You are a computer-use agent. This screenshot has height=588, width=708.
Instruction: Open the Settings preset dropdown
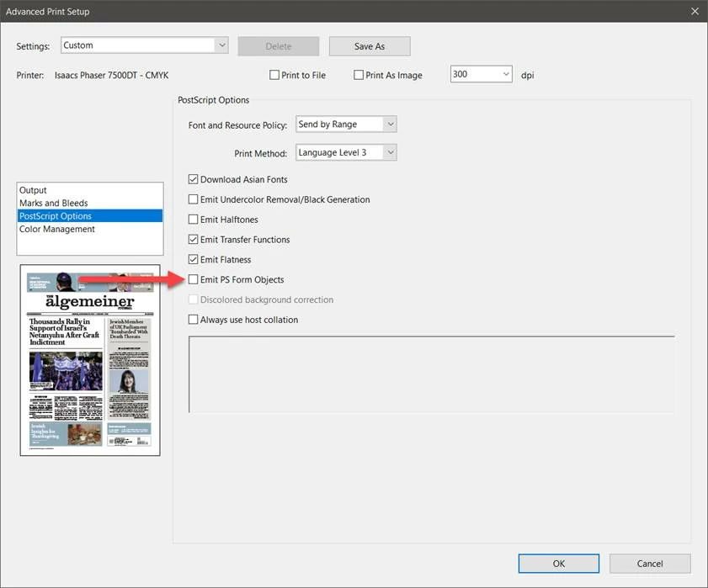pyautogui.click(x=145, y=45)
